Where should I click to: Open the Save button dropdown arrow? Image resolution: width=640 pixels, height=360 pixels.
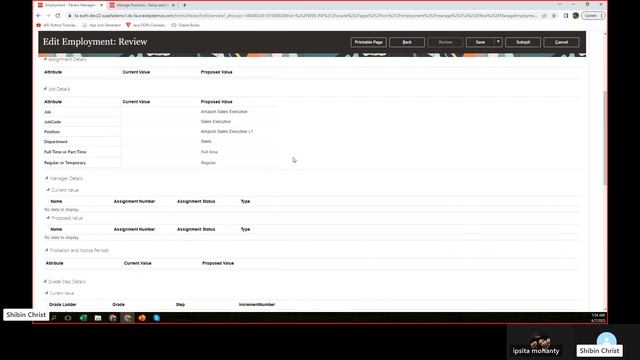(498, 42)
